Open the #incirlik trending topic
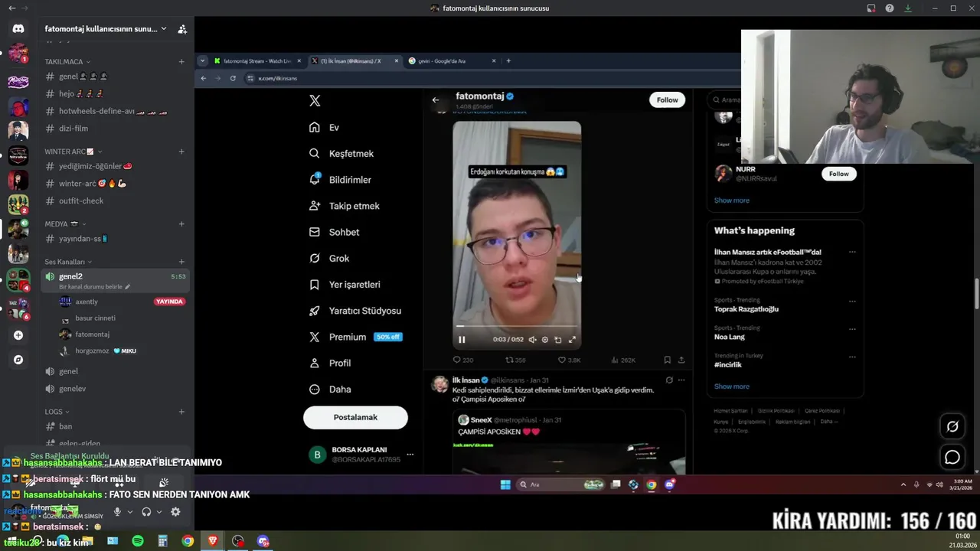980x551 pixels. pos(728,365)
